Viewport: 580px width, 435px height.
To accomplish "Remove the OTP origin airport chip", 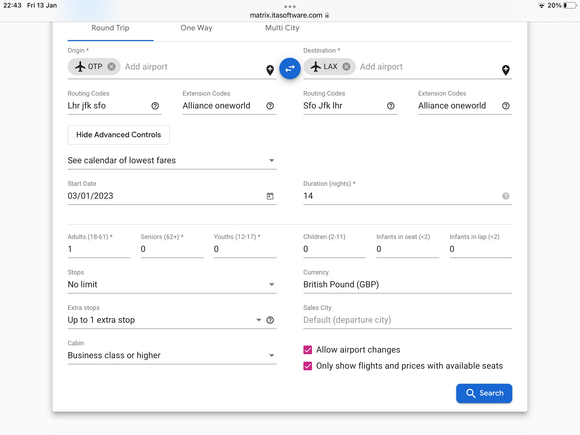I will point(111,67).
